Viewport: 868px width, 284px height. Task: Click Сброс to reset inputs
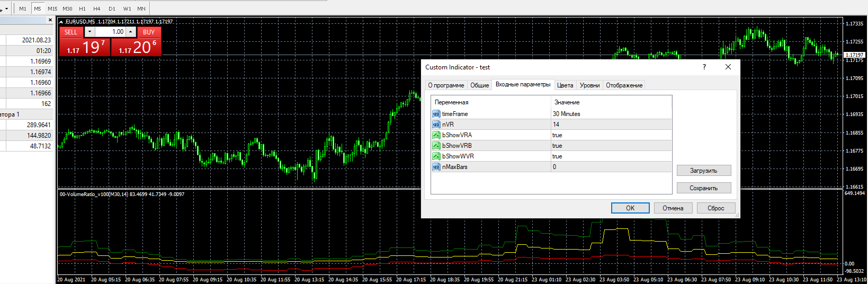click(716, 208)
